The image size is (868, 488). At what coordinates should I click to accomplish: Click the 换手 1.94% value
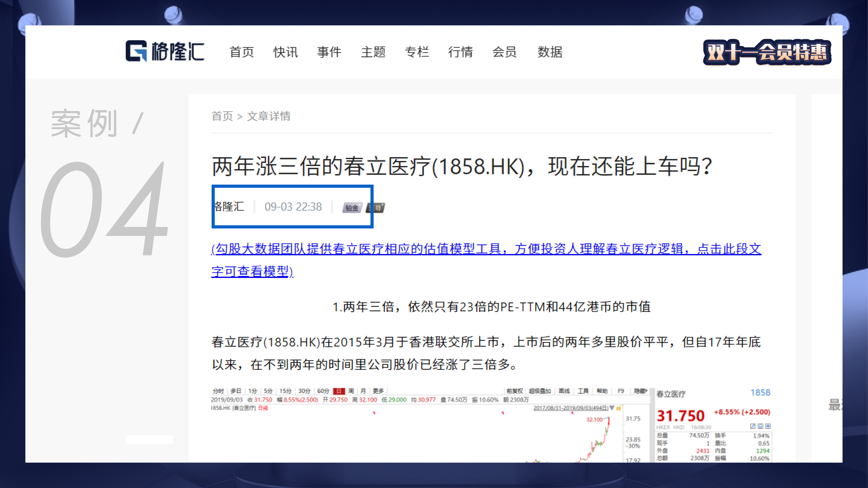[x=761, y=436]
